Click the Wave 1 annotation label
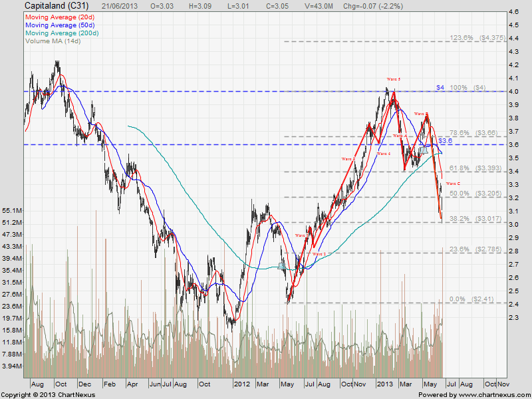Screen dimensions: 532x399 (x=302, y=235)
